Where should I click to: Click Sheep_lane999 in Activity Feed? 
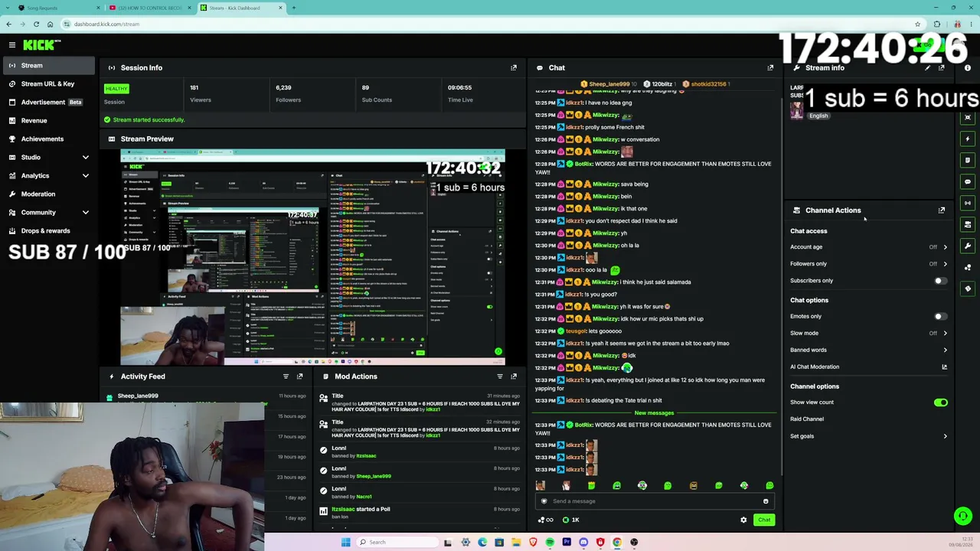(x=138, y=396)
